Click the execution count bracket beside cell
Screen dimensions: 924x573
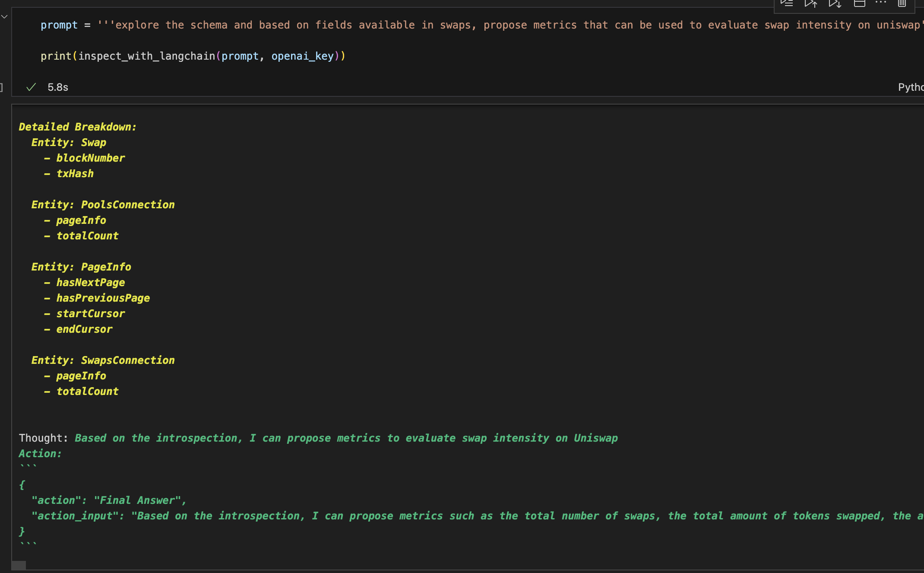tap(2, 87)
